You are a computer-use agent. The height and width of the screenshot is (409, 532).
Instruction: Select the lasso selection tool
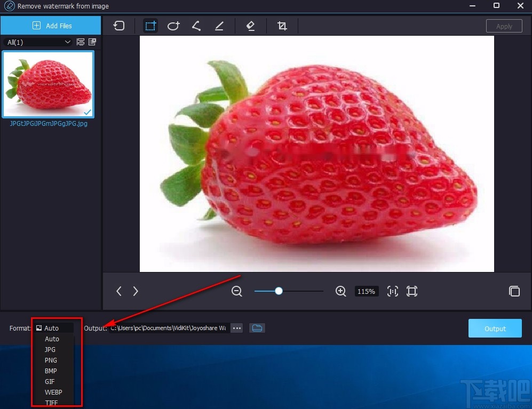pyautogui.click(x=173, y=26)
